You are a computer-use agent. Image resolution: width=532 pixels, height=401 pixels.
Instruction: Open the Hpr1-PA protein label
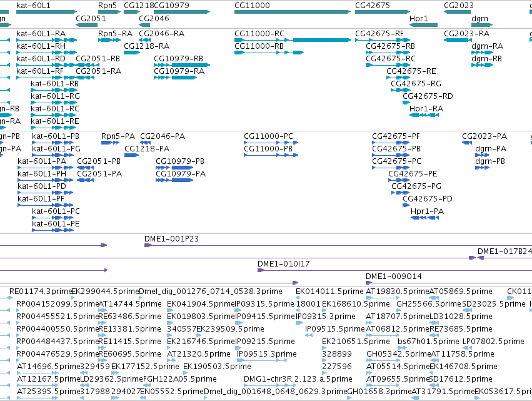(427, 211)
